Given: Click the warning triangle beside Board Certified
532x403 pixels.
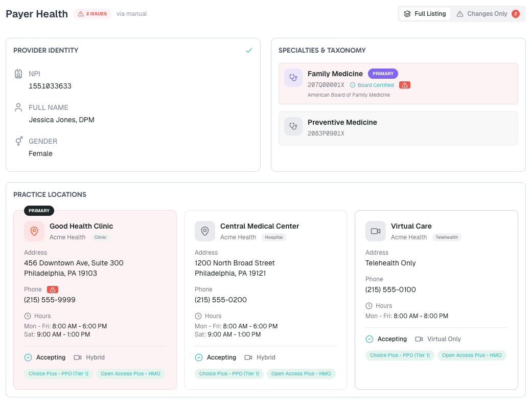Looking at the screenshot, I should coord(405,84).
